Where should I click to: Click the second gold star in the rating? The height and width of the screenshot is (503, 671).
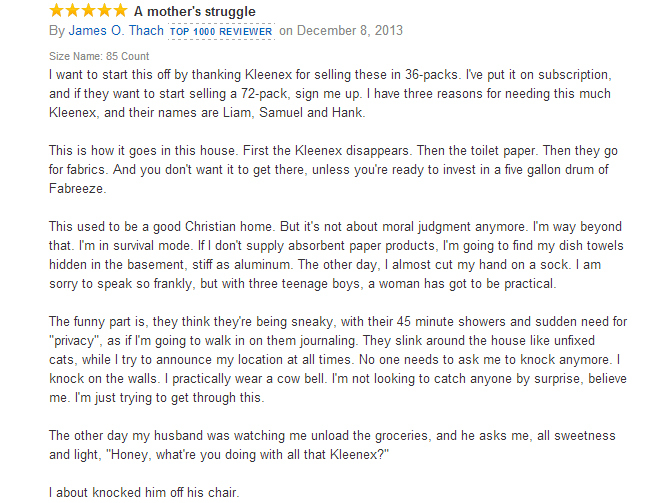click(x=73, y=10)
